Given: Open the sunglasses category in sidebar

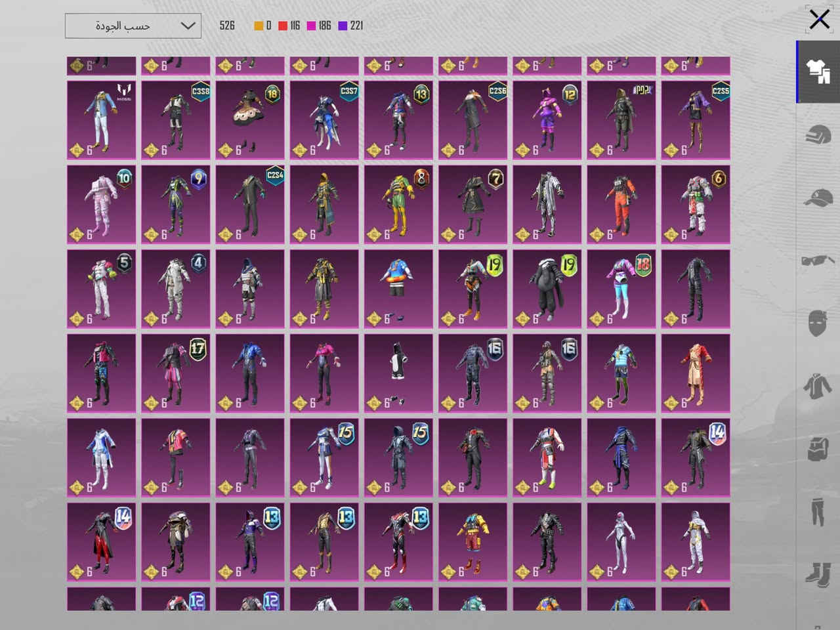Looking at the screenshot, I should (818, 261).
